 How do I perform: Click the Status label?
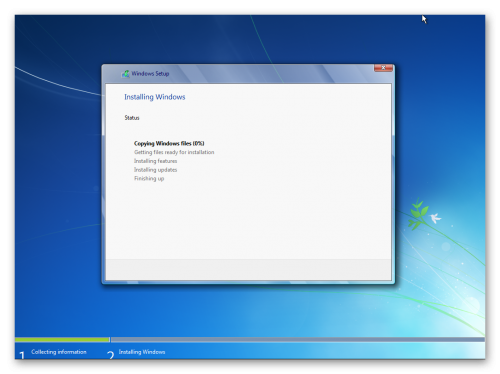[132, 118]
